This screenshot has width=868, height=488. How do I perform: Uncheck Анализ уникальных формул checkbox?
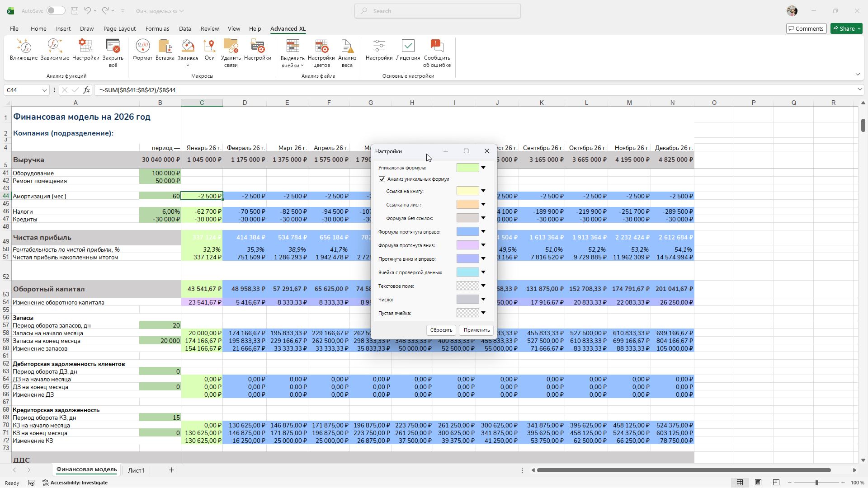click(x=382, y=179)
